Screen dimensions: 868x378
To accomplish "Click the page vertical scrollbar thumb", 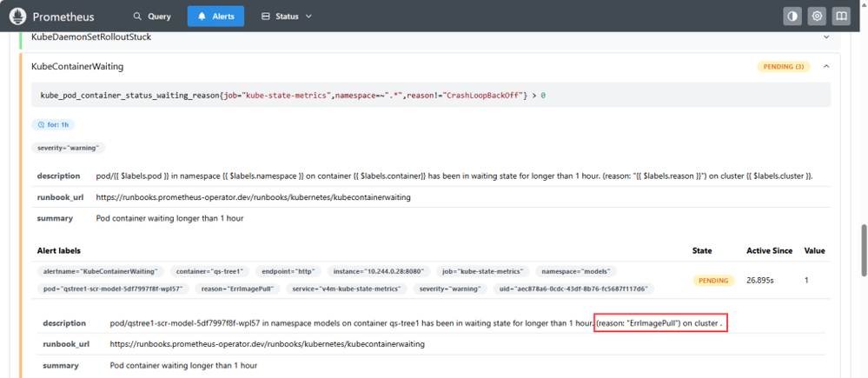I will click(x=865, y=250).
